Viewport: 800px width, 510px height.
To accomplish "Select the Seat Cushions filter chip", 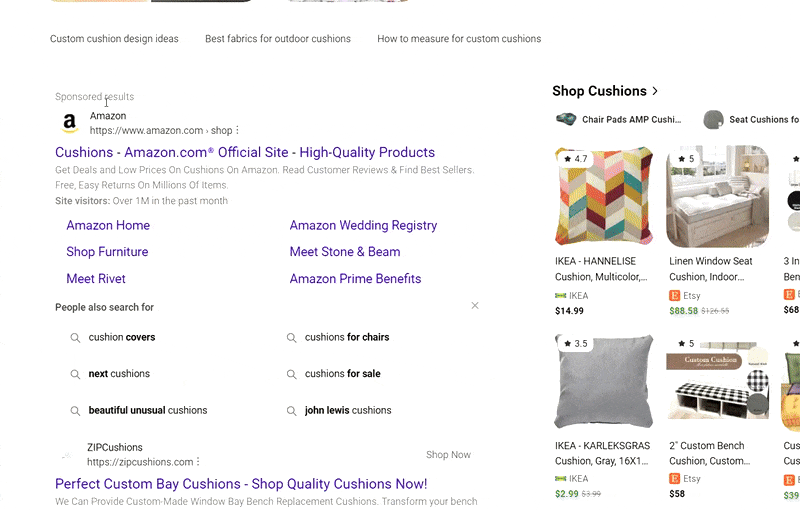I will click(x=752, y=120).
